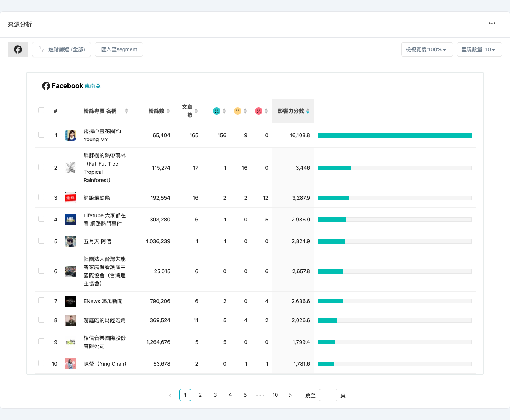Click the 五月天 阿信 page avatar
The width and height of the screenshot is (510, 420).
point(70,241)
